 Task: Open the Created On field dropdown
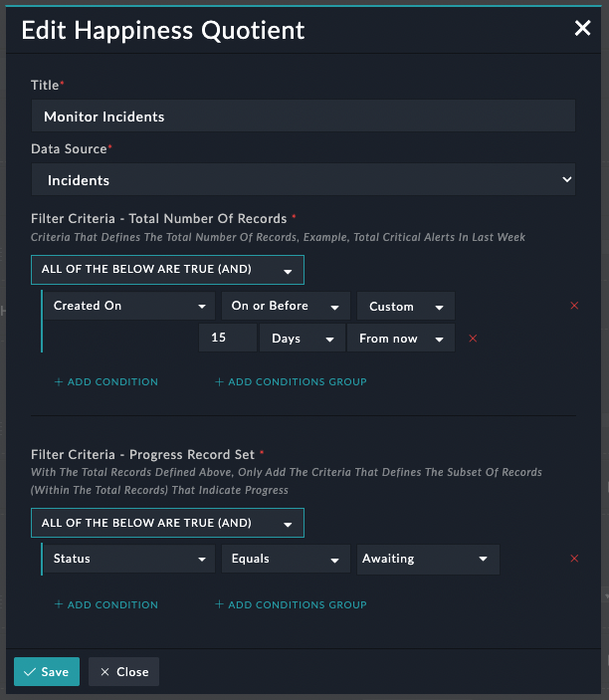129,306
